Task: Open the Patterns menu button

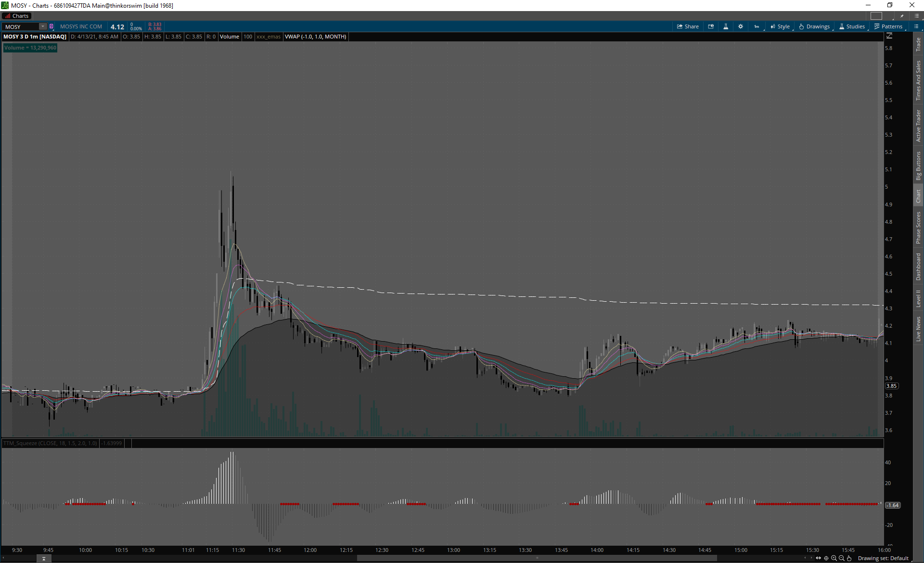Action: (888, 26)
